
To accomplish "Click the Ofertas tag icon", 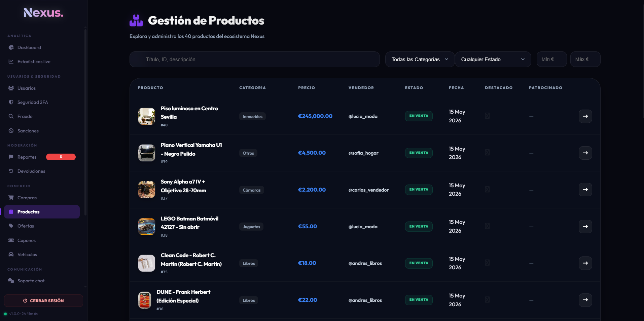I will click(11, 226).
